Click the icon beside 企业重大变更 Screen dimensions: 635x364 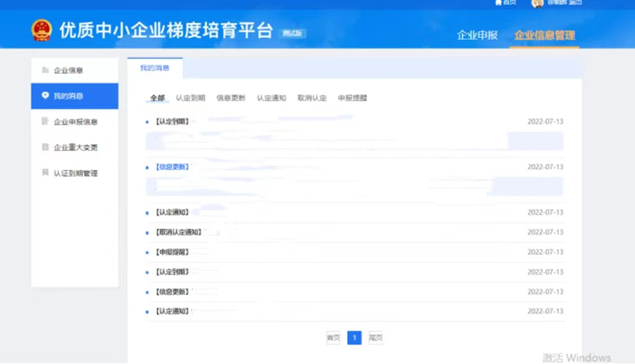(x=45, y=148)
